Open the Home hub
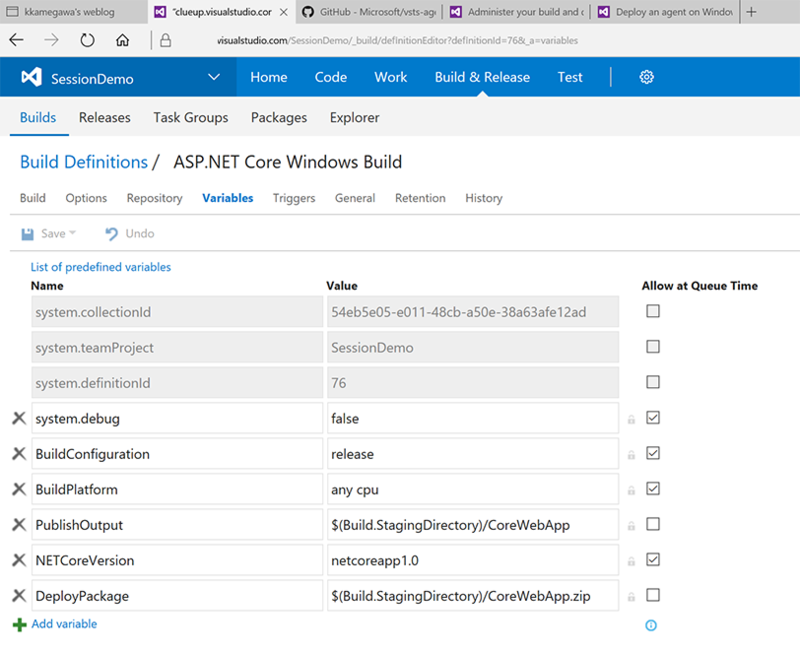The width and height of the screenshot is (800, 653). [269, 77]
